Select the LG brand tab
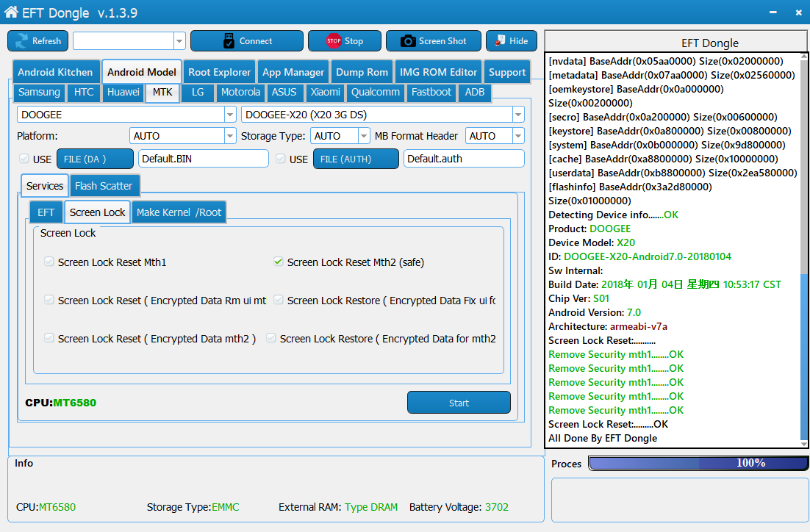The height and width of the screenshot is (532, 810). pyautogui.click(x=197, y=92)
